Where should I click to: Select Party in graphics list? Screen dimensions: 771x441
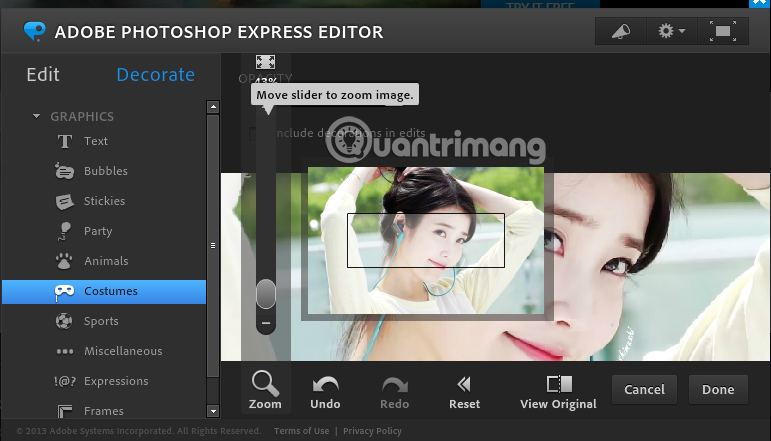(x=98, y=231)
